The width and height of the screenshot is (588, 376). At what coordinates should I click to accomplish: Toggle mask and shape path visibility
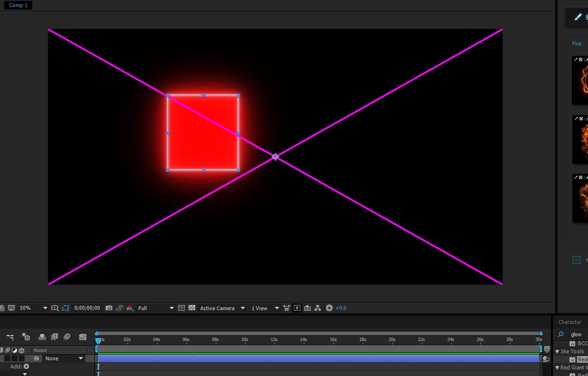click(65, 308)
